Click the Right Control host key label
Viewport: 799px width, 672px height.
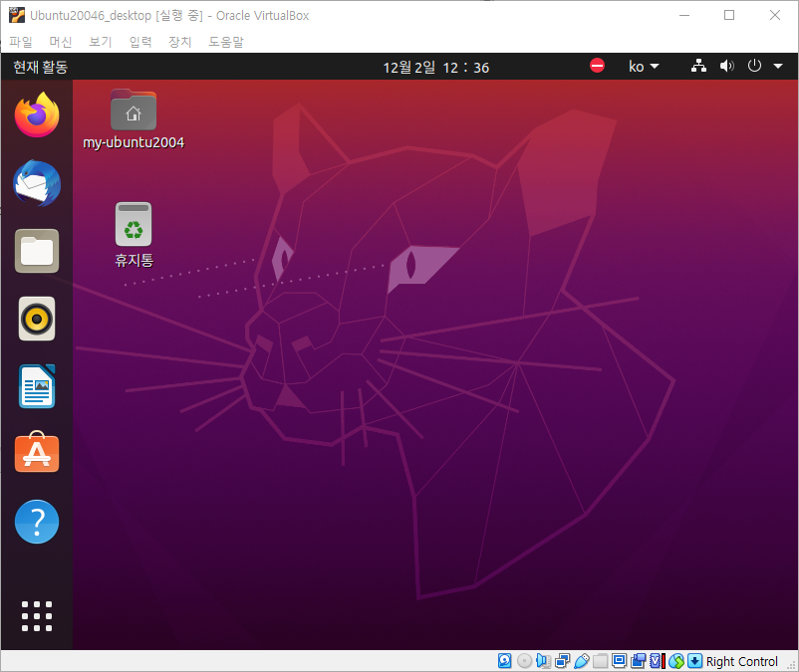pyautogui.click(x=741, y=661)
